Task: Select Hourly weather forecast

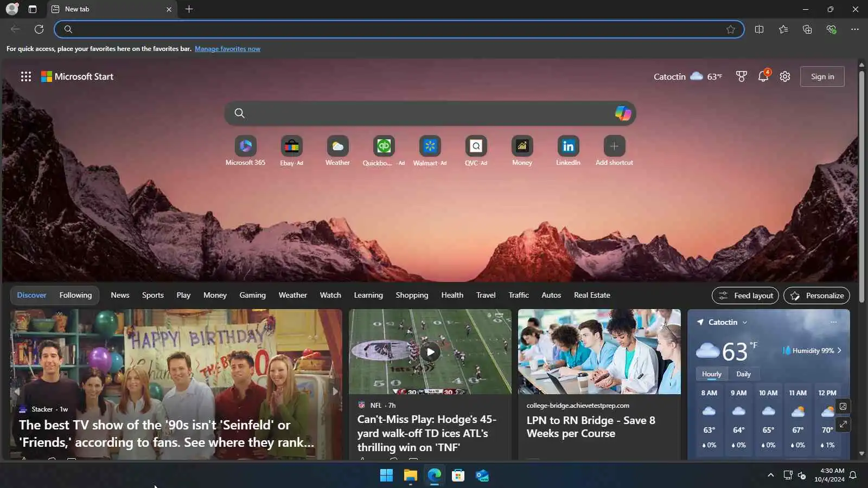Action: [711, 374]
